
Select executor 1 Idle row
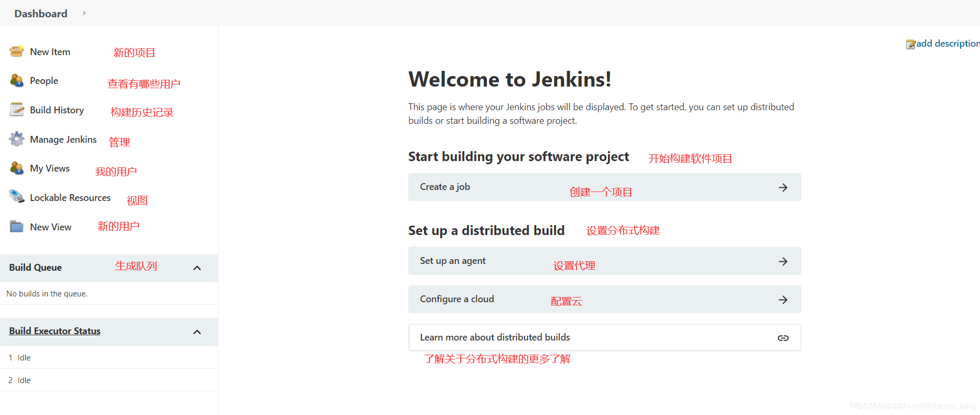[x=109, y=358]
